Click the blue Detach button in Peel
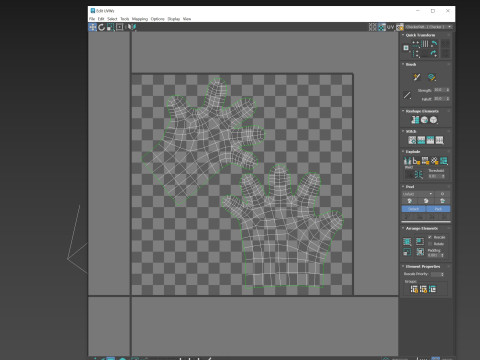 tap(413, 209)
